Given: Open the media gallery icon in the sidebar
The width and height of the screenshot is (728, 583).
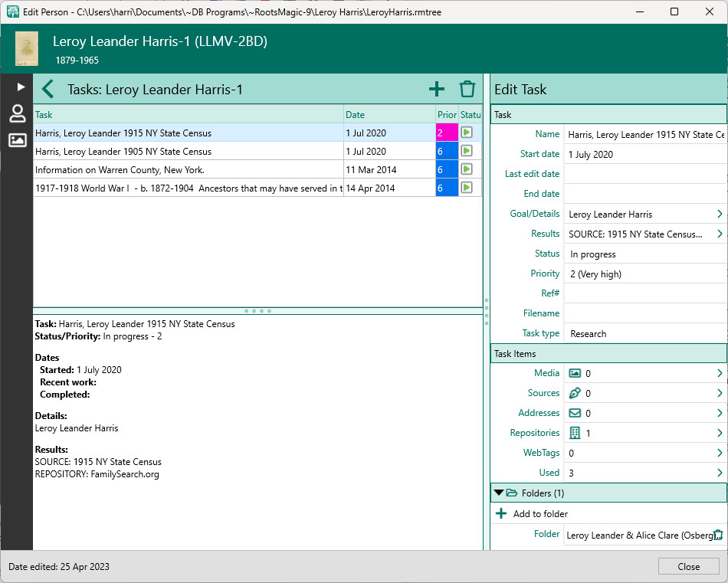Looking at the screenshot, I should click(x=17, y=140).
